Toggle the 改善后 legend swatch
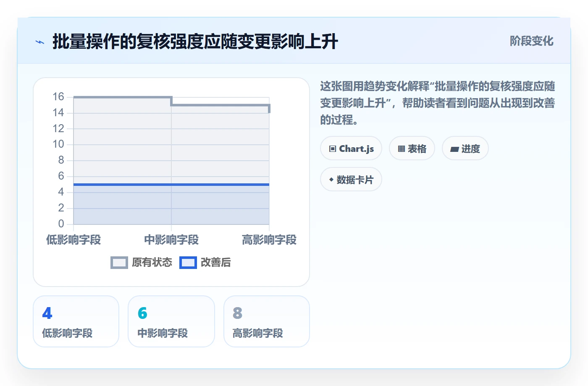Viewport: 588px width, 386px height. coord(188,263)
